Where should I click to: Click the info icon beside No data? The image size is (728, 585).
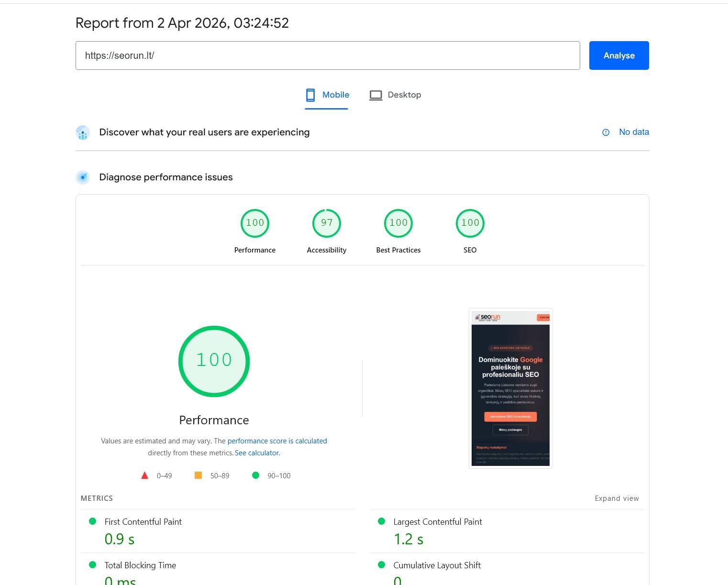point(606,132)
